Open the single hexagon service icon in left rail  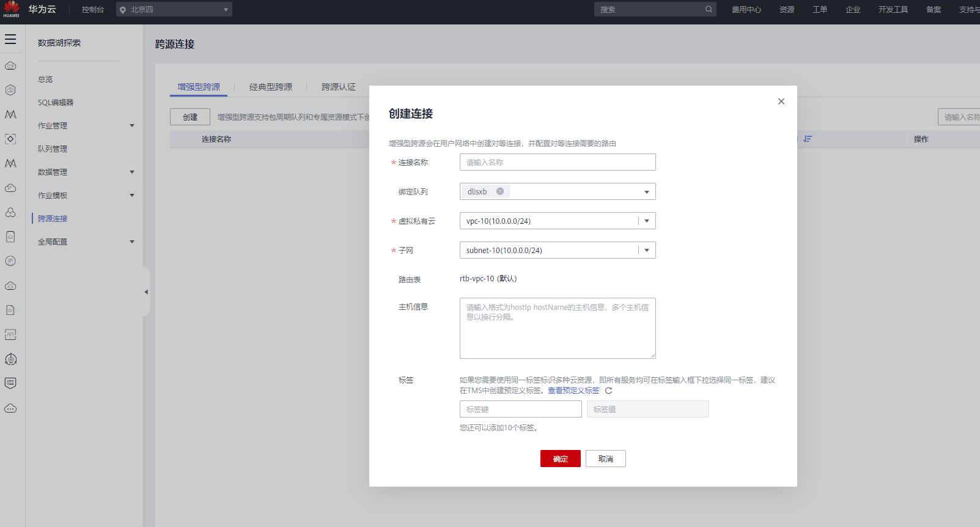(x=10, y=90)
